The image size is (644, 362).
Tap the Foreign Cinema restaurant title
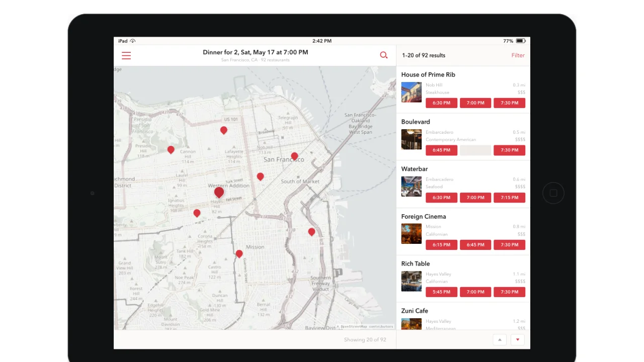[x=424, y=216]
